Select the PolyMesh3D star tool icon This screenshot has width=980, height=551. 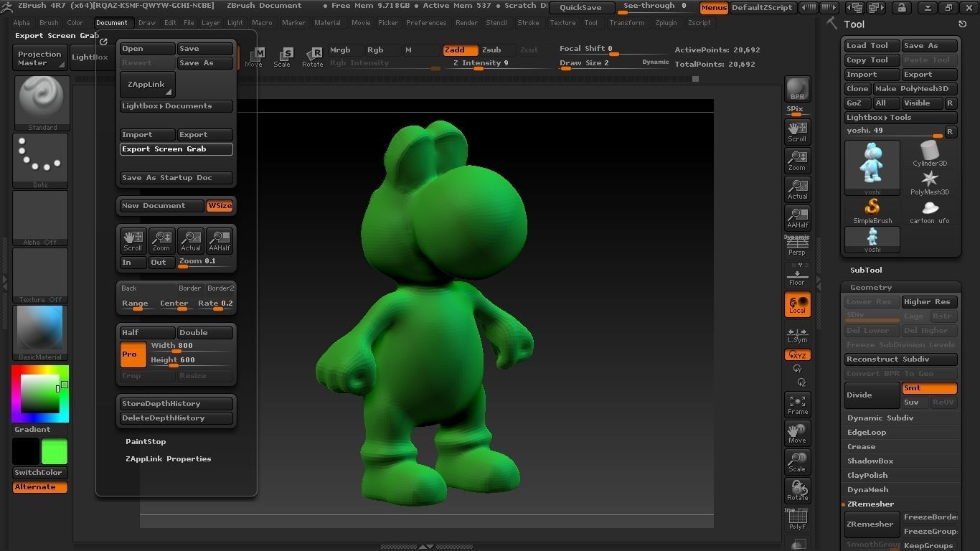click(x=930, y=182)
